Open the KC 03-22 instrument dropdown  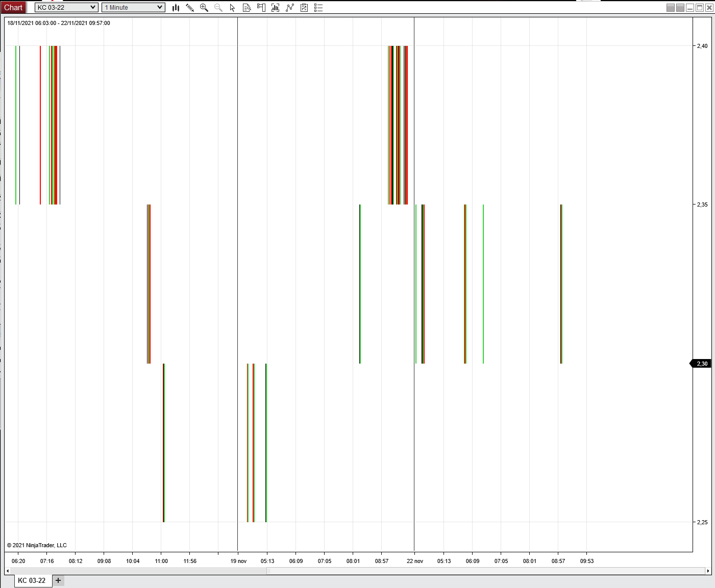click(x=65, y=7)
